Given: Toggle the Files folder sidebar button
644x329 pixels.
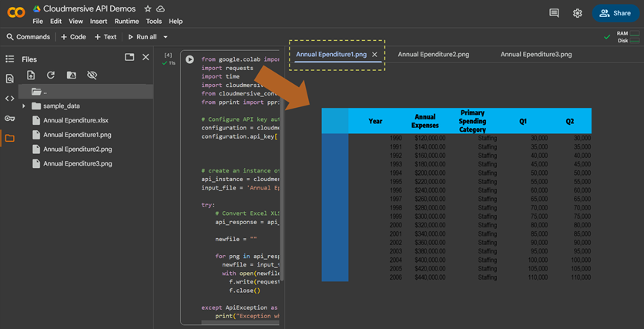Looking at the screenshot, I should point(9,139).
